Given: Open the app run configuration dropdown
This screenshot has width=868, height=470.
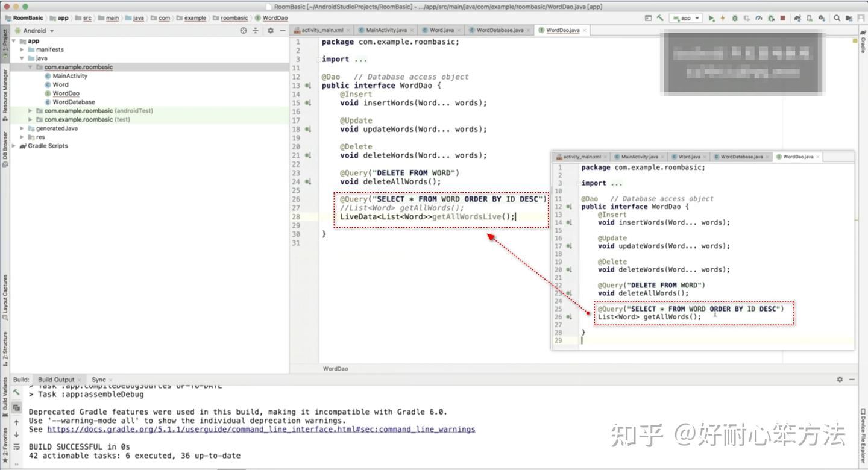Looking at the screenshot, I should click(x=686, y=18).
